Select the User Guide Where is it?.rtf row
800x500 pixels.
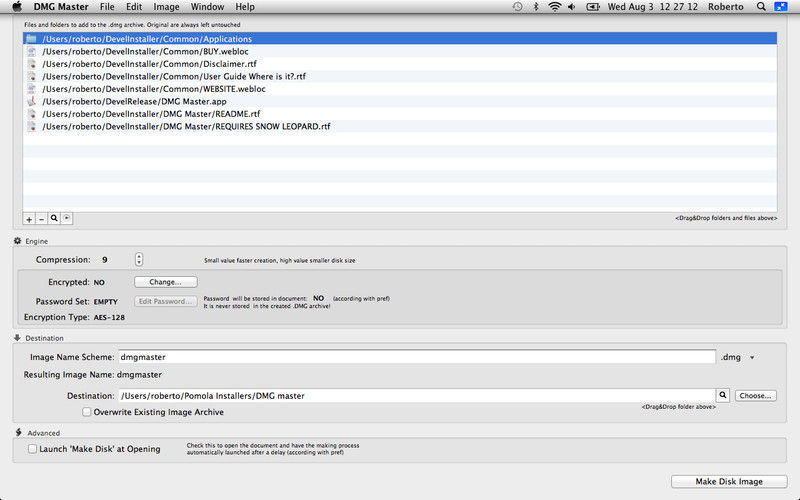(400, 76)
